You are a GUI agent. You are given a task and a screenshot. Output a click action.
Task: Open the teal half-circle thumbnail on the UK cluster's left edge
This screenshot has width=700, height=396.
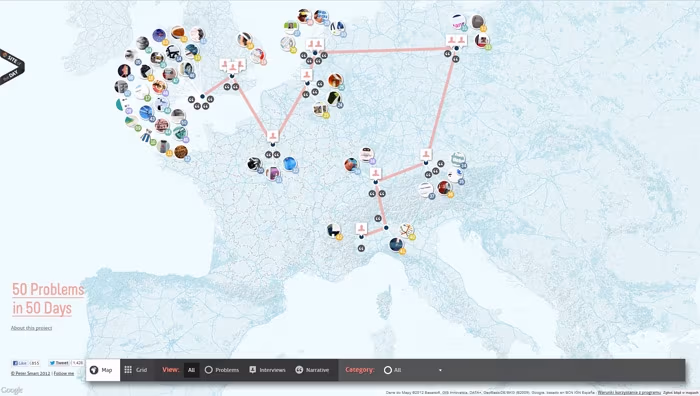pos(122,104)
